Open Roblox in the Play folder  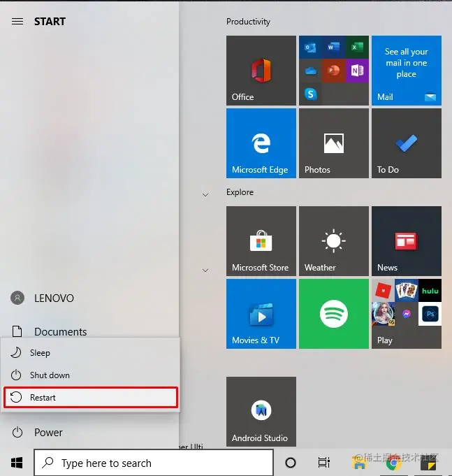(x=383, y=291)
